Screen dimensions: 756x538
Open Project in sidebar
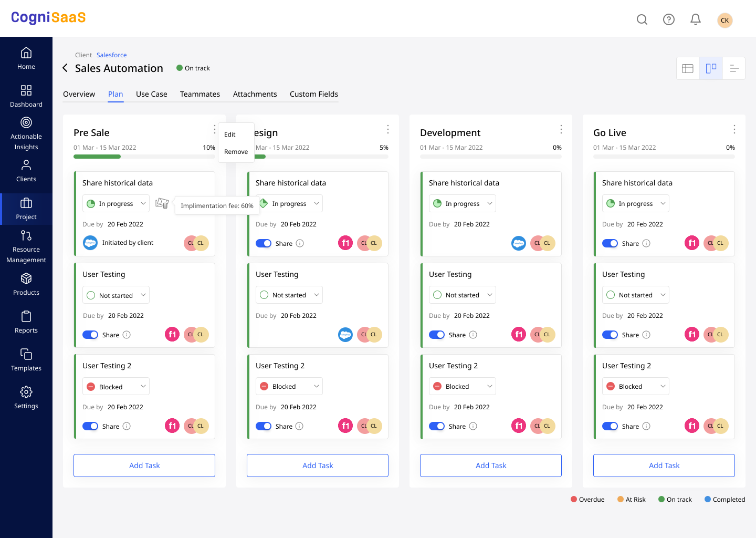(x=26, y=209)
